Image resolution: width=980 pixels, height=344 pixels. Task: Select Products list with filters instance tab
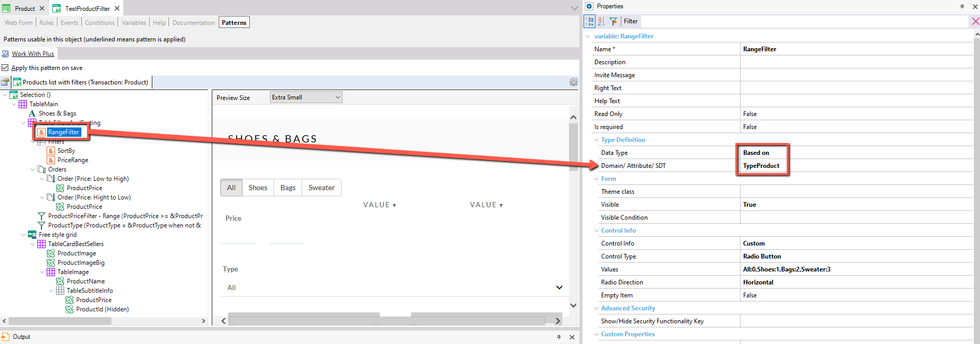point(81,82)
